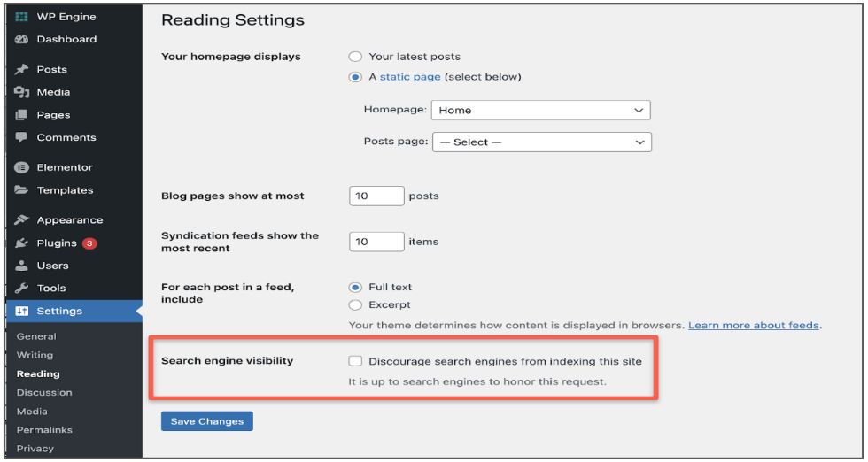Click the Reading Settings heading text

pyautogui.click(x=233, y=21)
